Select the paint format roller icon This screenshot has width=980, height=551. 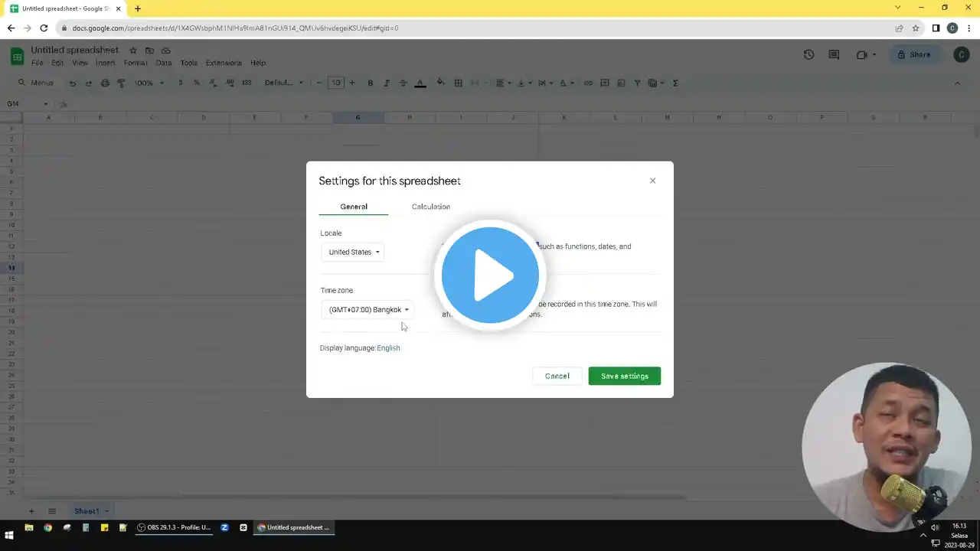click(x=121, y=83)
